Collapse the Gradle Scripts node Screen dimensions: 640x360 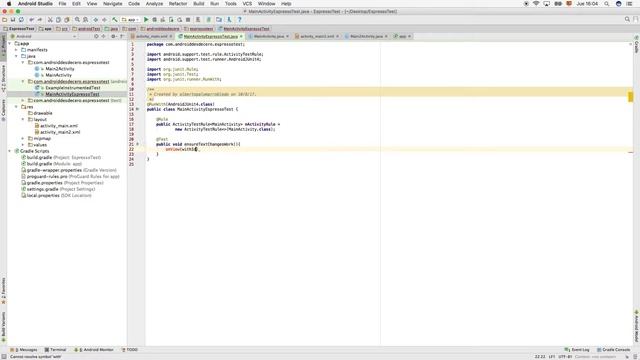10,151
